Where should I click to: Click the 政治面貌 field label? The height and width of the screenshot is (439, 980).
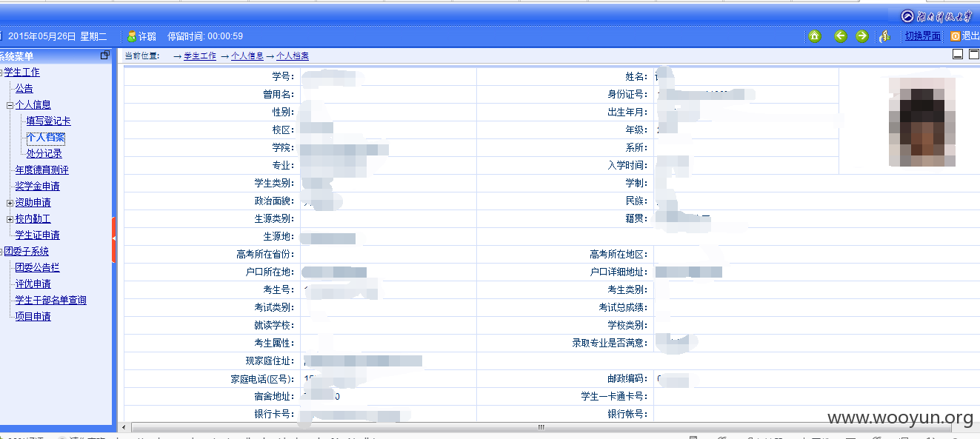coord(275,201)
